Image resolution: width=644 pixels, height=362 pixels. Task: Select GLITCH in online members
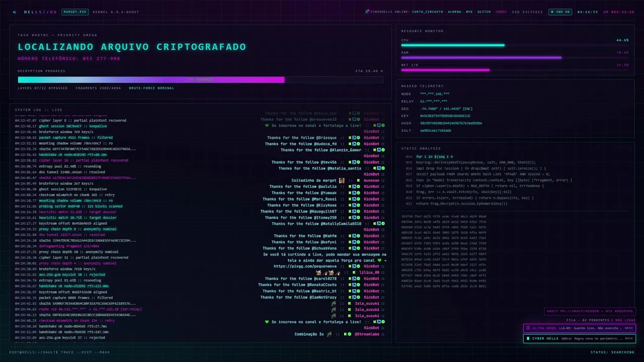click(x=484, y=12)
